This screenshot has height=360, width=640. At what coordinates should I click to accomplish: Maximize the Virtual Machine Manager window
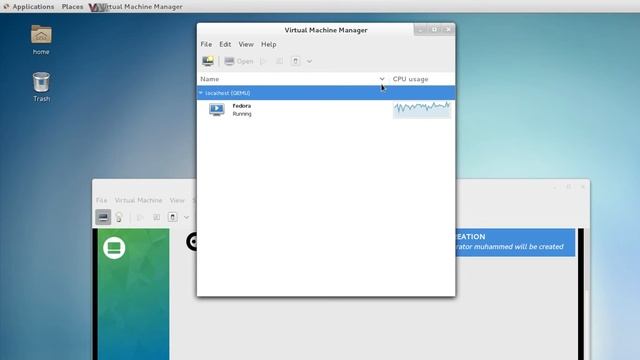pyautogui.click(x=434, y=29)
